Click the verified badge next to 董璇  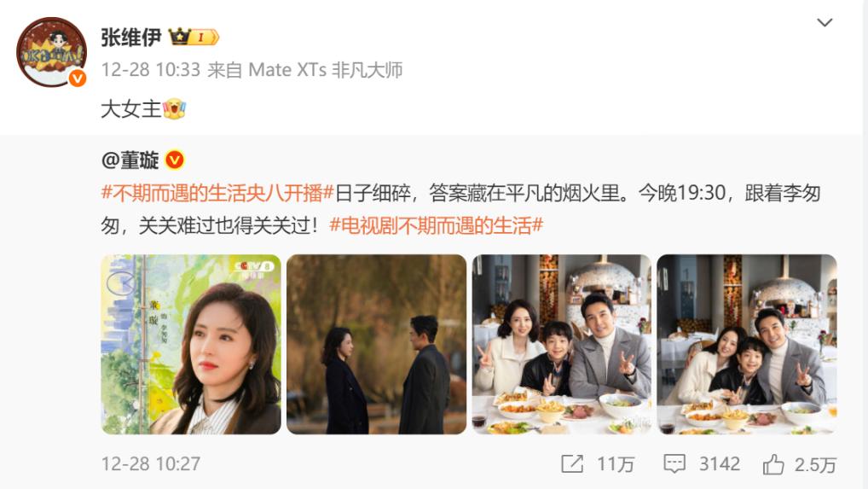tap(175, 160)
